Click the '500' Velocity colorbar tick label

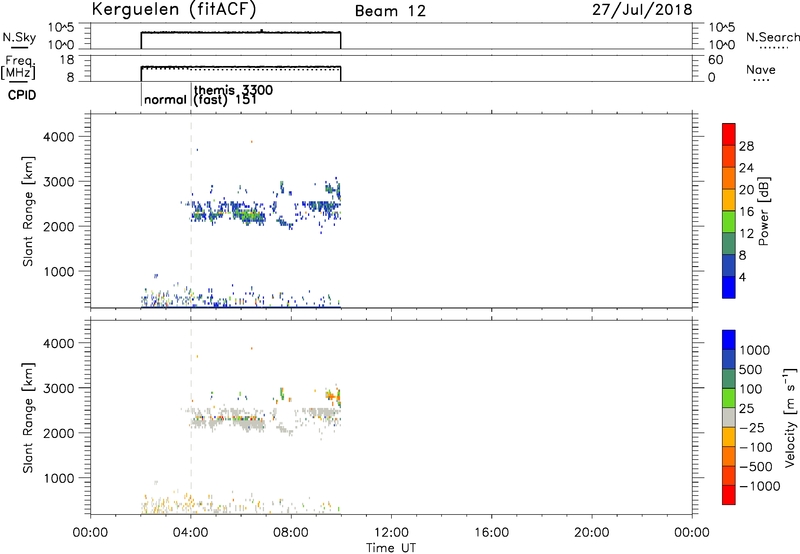tap(750, 369)
